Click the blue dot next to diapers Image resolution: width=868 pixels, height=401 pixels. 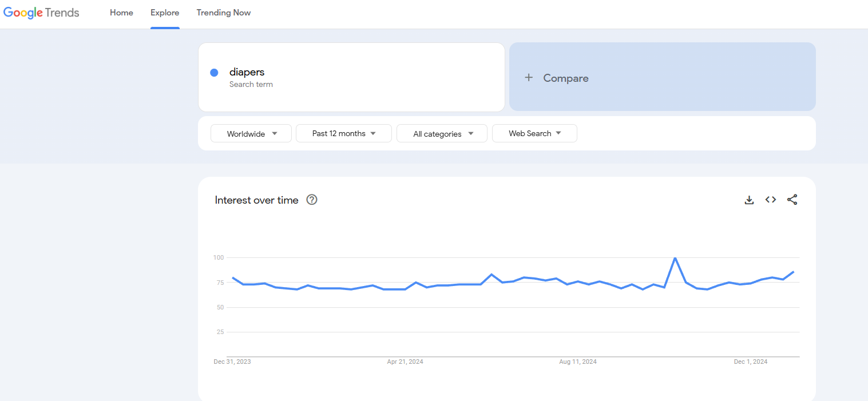(x=214, y=73)
